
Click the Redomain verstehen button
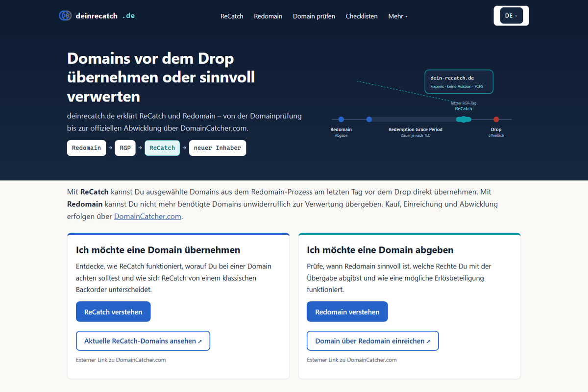(x=347, y=312)
